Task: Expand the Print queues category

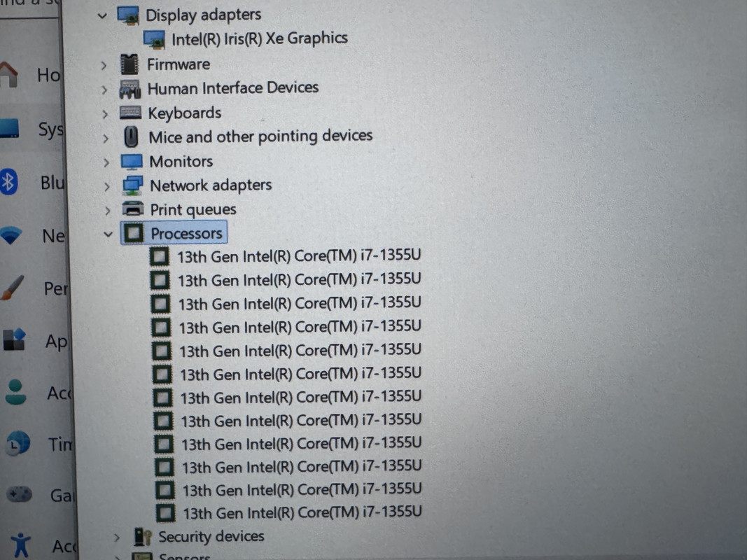Action: click(x=107, y=211)
